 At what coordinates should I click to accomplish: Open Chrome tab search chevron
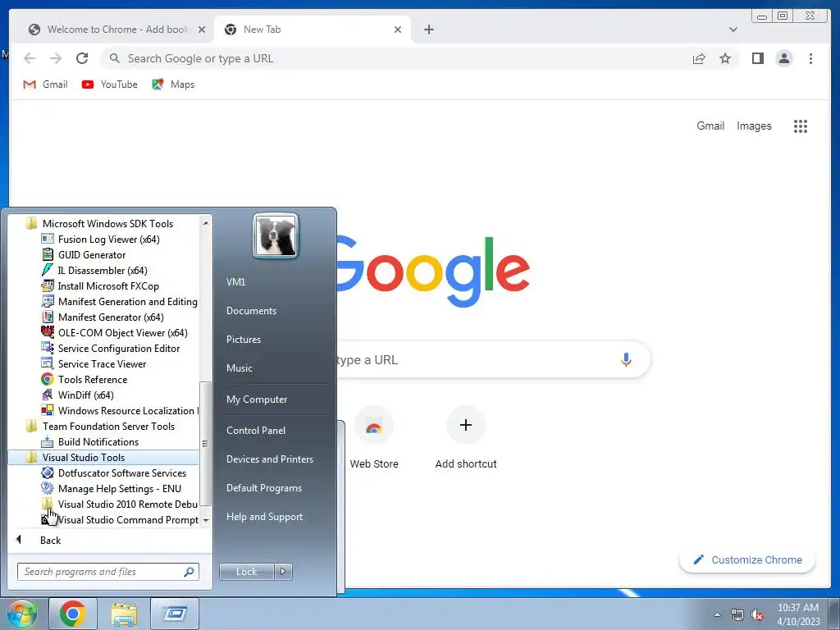[x=733, y=30]
